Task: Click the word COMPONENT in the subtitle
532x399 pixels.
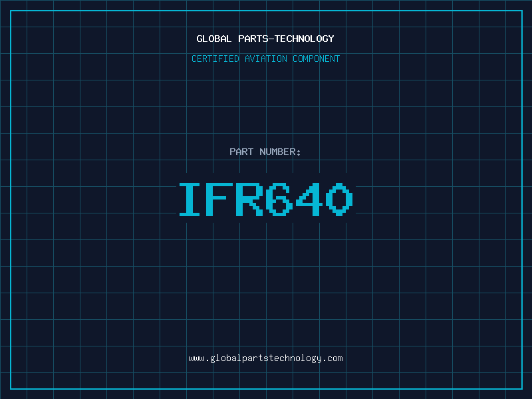Action: [315, 59]
